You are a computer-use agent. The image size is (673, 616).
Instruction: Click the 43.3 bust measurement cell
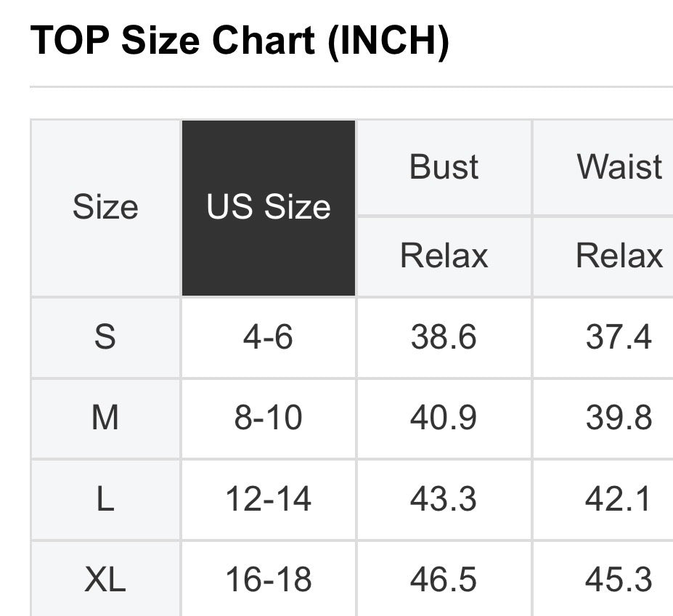444,500
